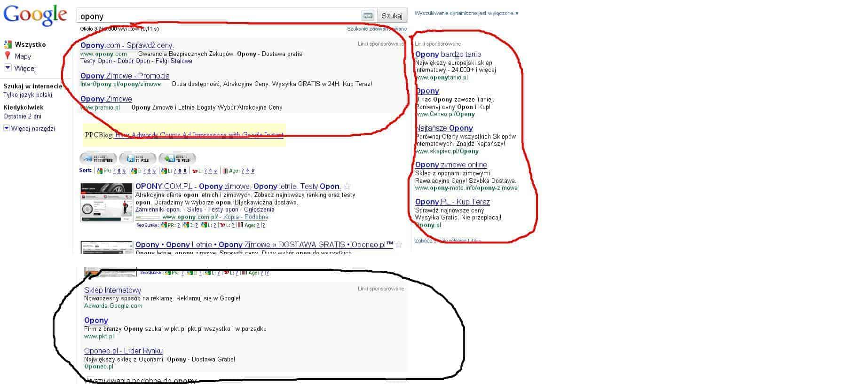Filter results to Ostatnie 2 dni
The height and width of the screenshot is (384, 868).
(x=22, y=116)
